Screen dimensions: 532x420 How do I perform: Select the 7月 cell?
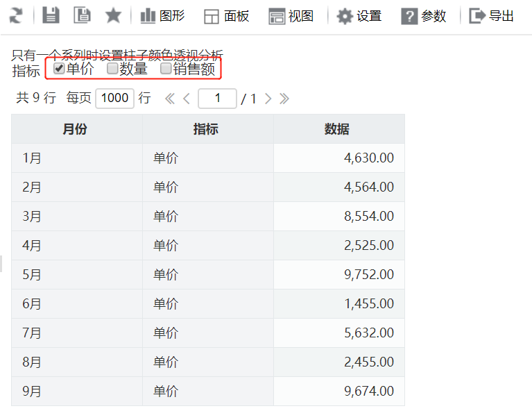[x=77, y=333]
